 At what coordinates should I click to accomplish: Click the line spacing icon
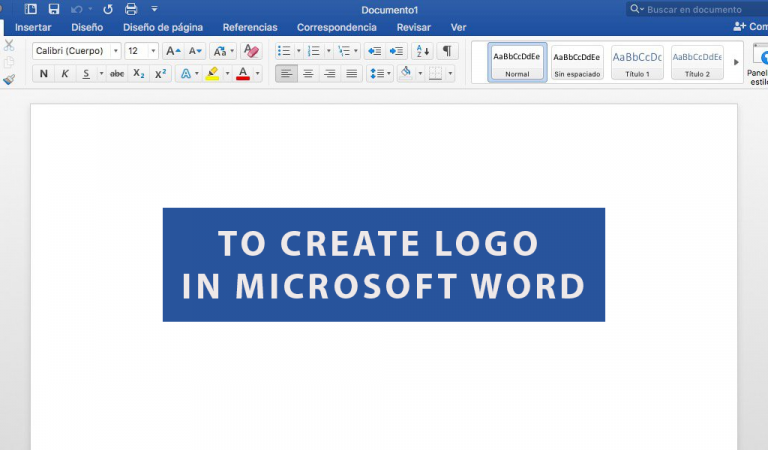(377, 74)
